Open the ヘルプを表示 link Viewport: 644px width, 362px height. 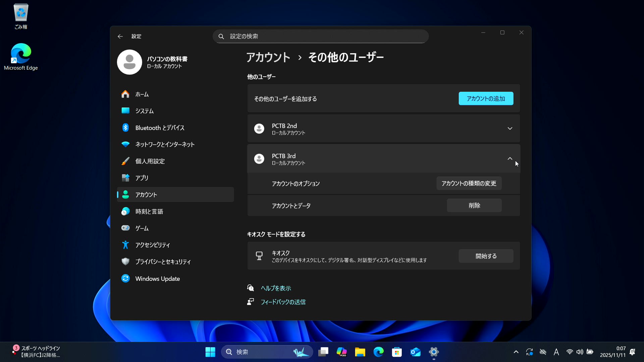[x=276, y=288]
